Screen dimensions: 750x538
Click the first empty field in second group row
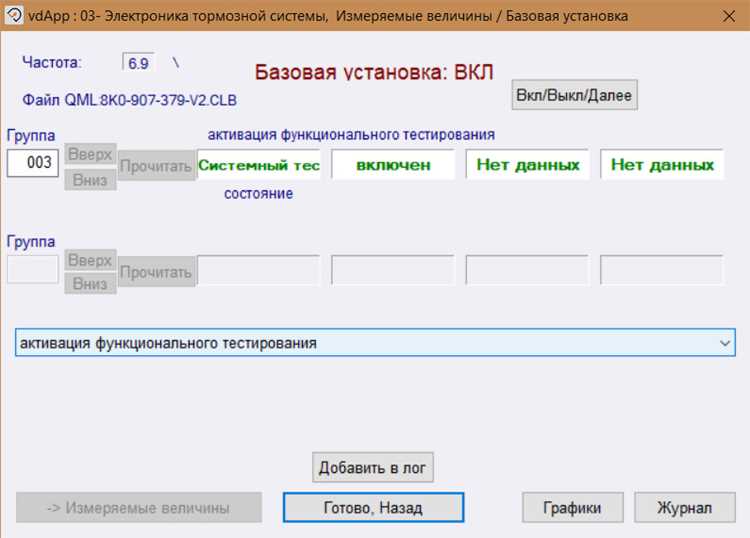tap(258, 270)
